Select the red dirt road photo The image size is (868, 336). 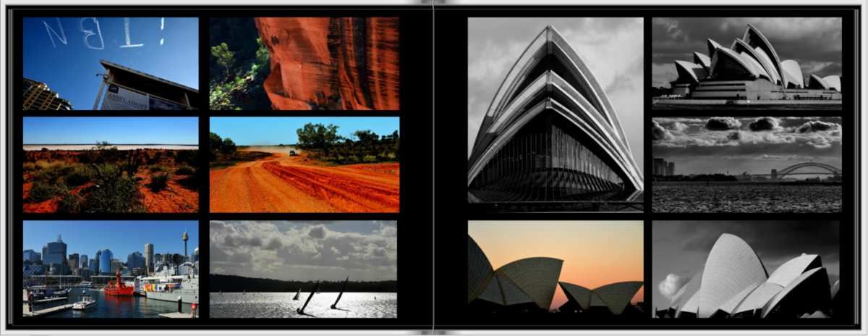[x=305, y=165]
